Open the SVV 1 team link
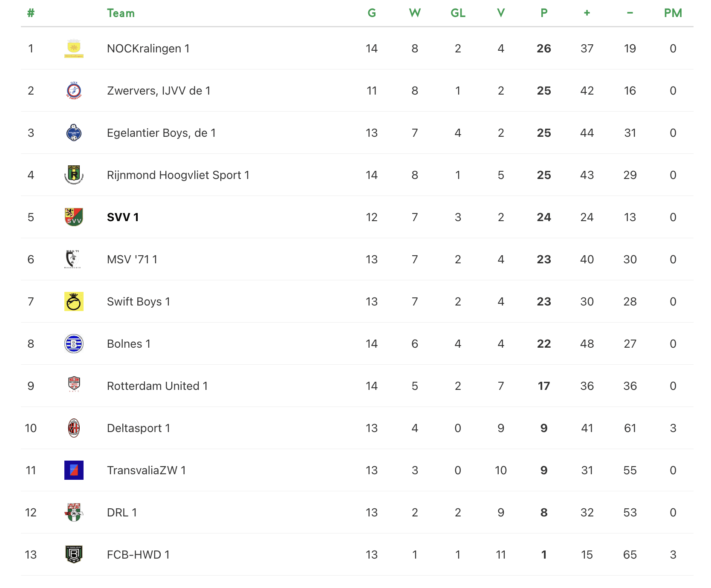This screenshot has height=588, width=711. [123, 217]
